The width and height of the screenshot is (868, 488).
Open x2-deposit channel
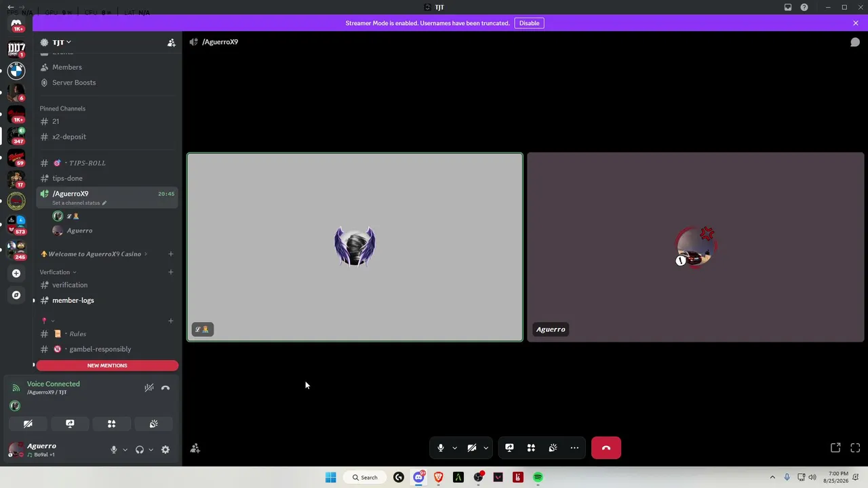click(x=106, y=137)
